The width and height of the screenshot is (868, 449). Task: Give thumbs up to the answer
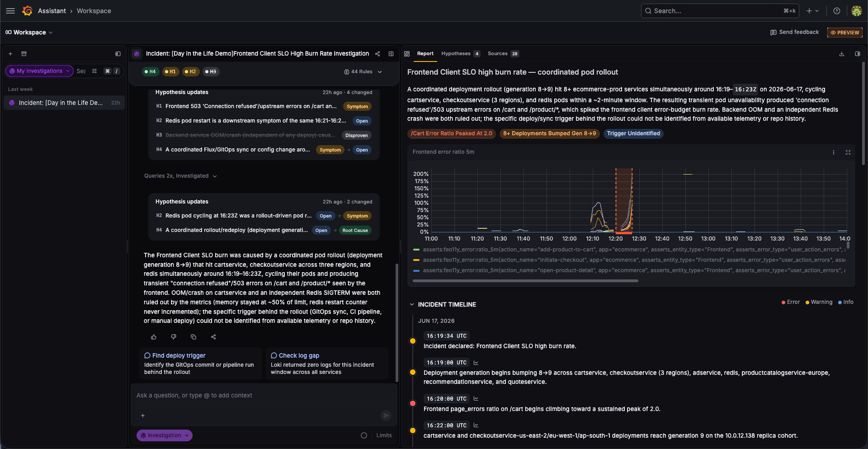pos(154,337)
